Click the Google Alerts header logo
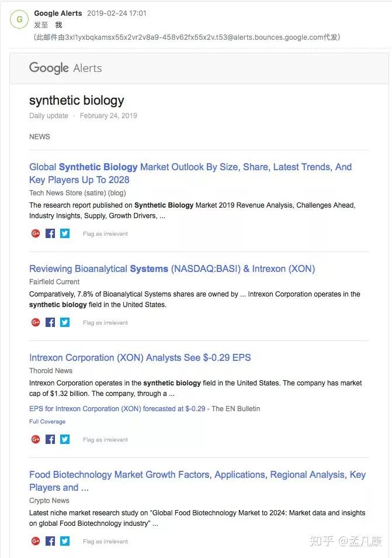Viewport: 392px width, 558px height. pyautogui.click(x=65, y=68)
